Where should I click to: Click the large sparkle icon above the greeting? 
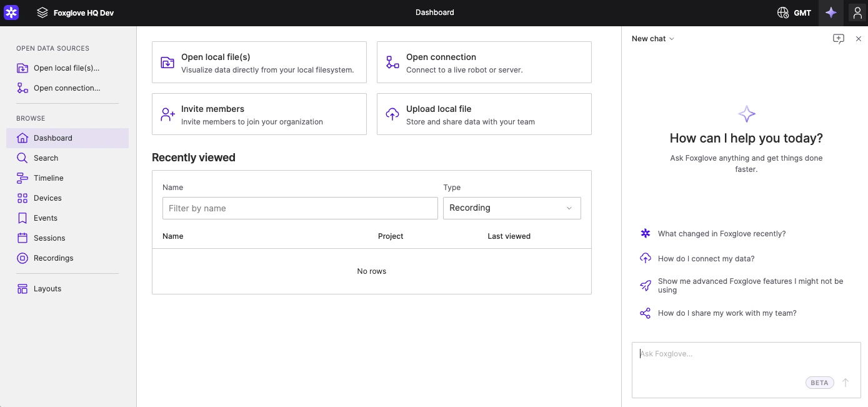(x=747, y=114)
